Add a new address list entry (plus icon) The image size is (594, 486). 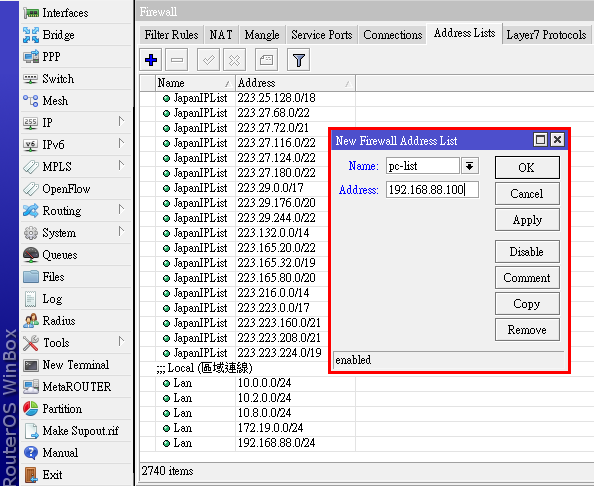(x=151, y=60)
